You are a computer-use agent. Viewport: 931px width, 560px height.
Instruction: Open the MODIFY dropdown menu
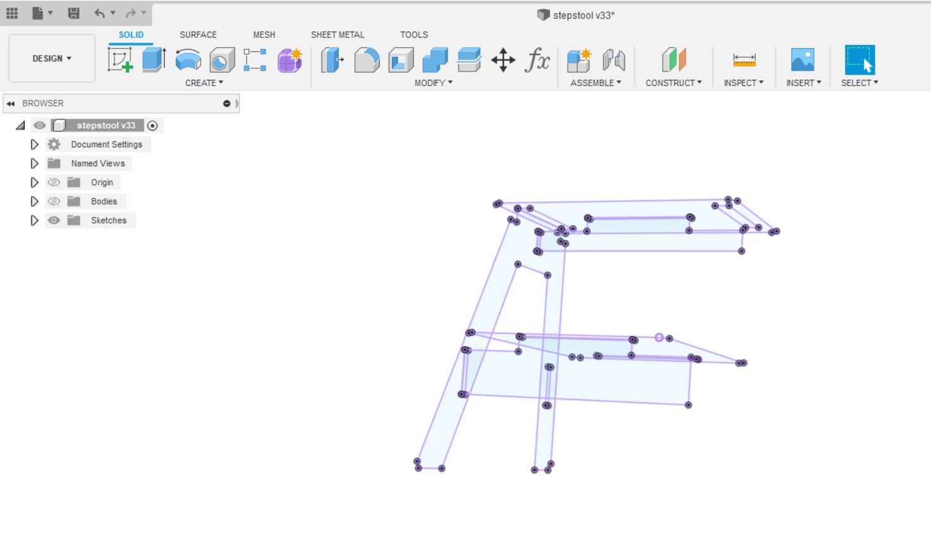(x=434, y=83)
